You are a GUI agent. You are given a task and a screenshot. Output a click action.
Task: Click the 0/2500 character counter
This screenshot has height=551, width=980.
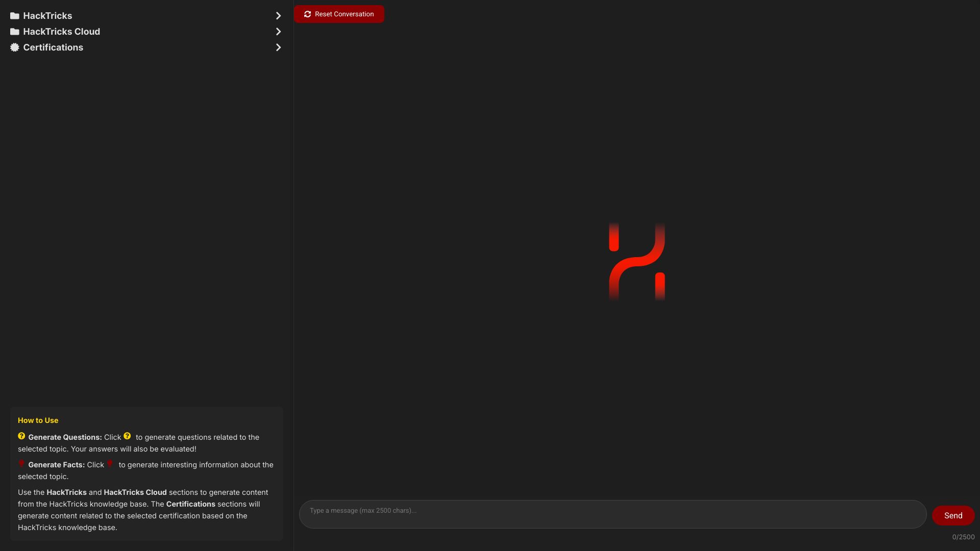point(963,537)
